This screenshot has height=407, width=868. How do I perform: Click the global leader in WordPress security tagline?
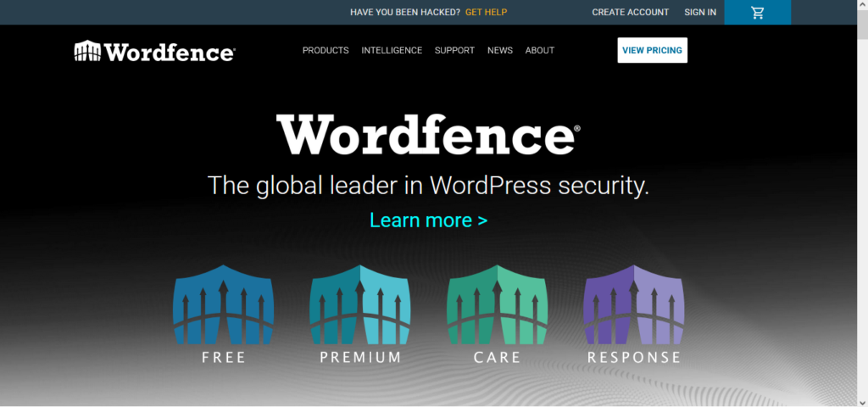coord(428,185)
